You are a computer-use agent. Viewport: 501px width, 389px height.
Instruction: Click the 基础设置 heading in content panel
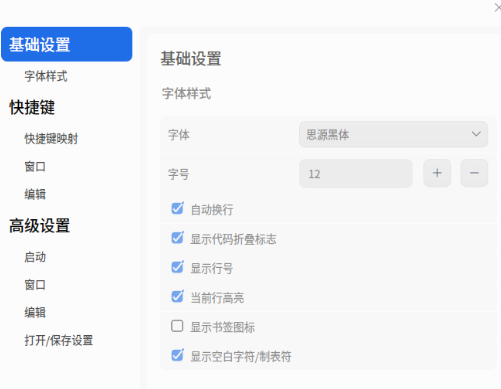click(191, 59)
